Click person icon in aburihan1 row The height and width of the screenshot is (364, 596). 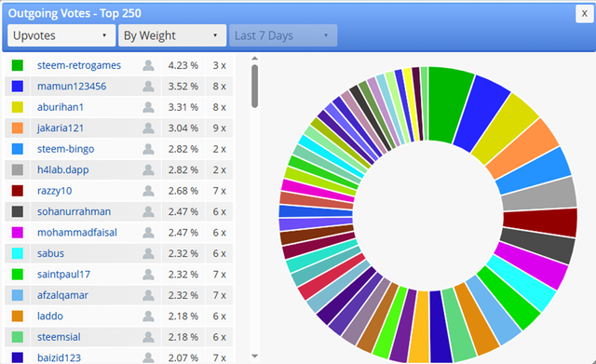[148, 107]
